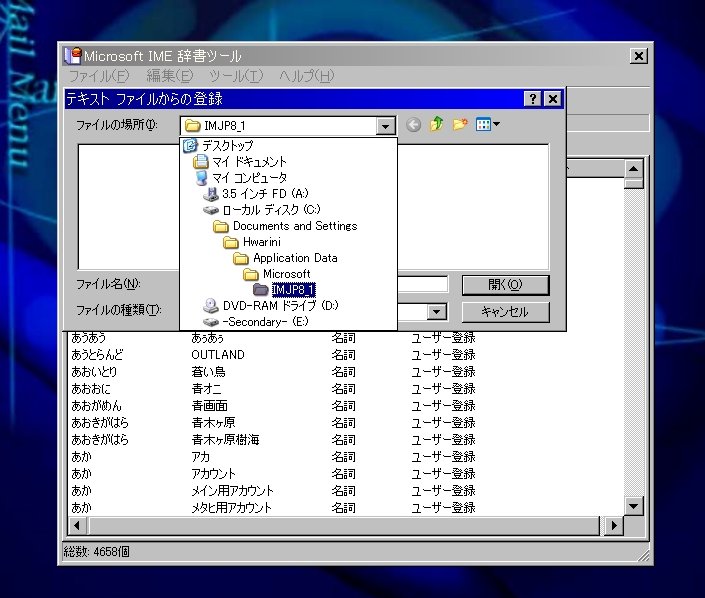The height and width of the screenshot is (598, 705).
Task: Create a new folder icon
Action: pyautogui.click(x=460, y=124)
